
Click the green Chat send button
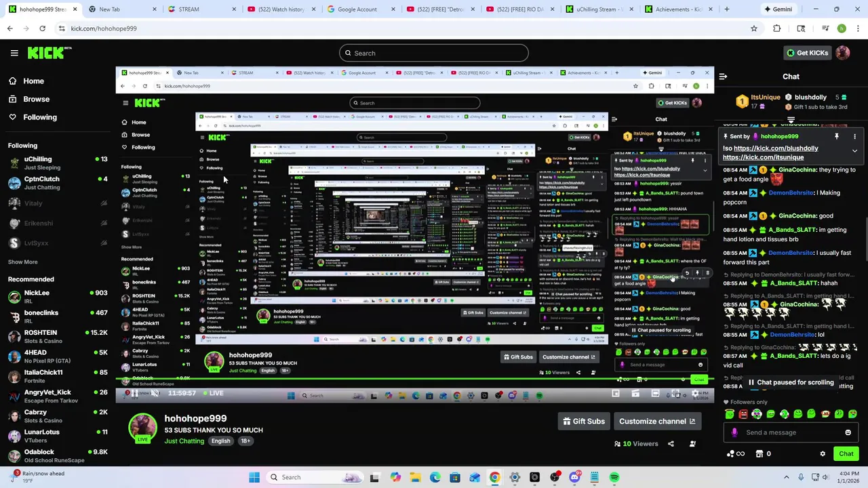(846, 454)
